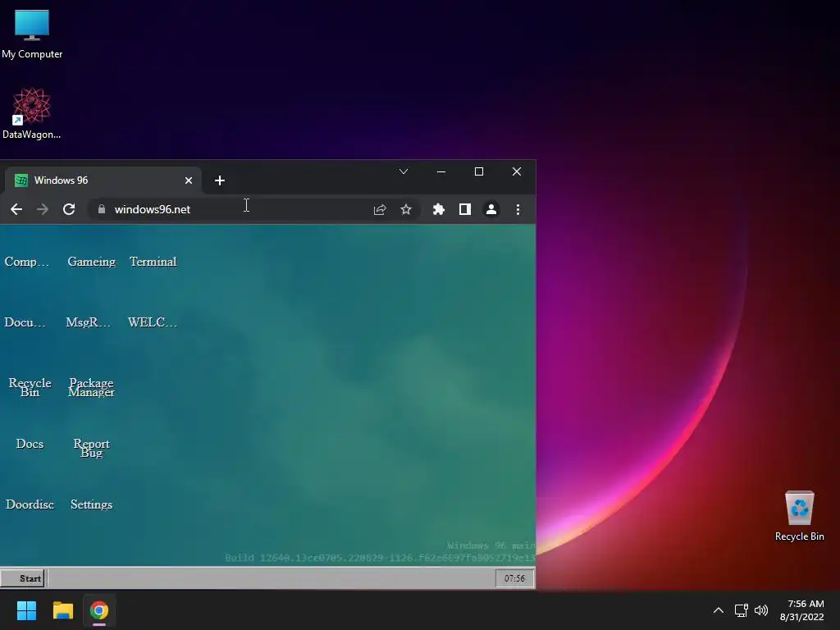Open the volume tray icon
Screen dimensions: 840x630
coord(760,610)
